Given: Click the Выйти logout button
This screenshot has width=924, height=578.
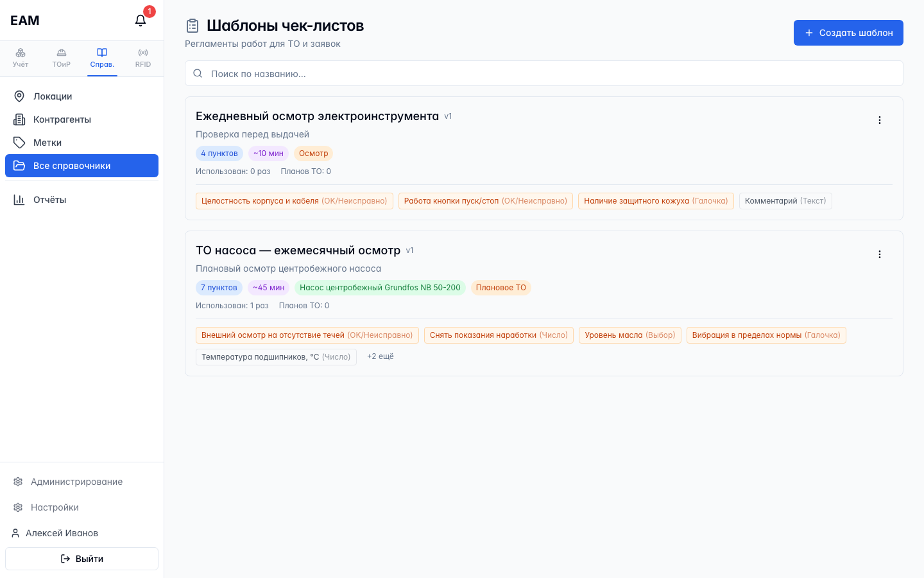Looking at the screenshot, I should pos(81,559).
